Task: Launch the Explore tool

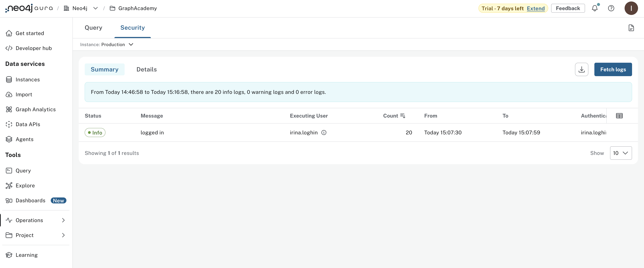Action: (25, 186)
